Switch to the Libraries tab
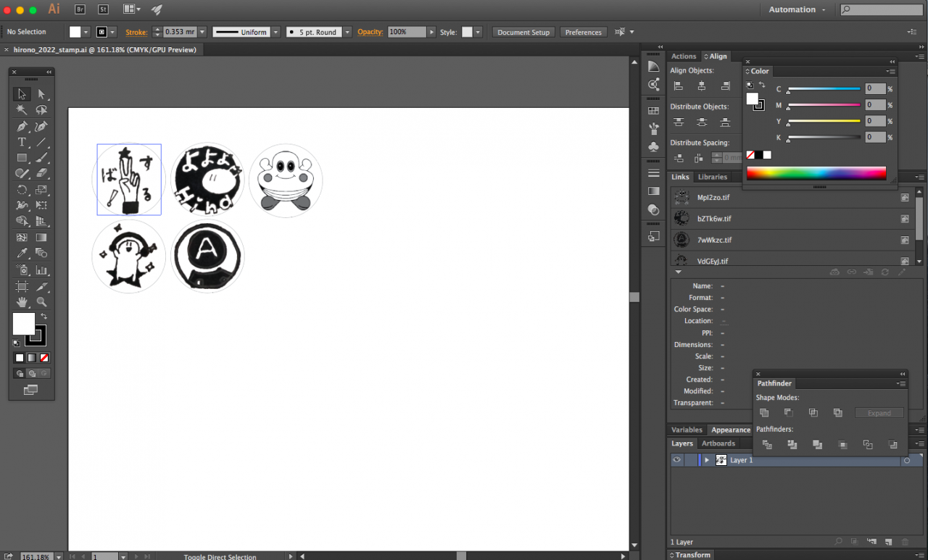The image size is (928, 560). pos(712,177)
